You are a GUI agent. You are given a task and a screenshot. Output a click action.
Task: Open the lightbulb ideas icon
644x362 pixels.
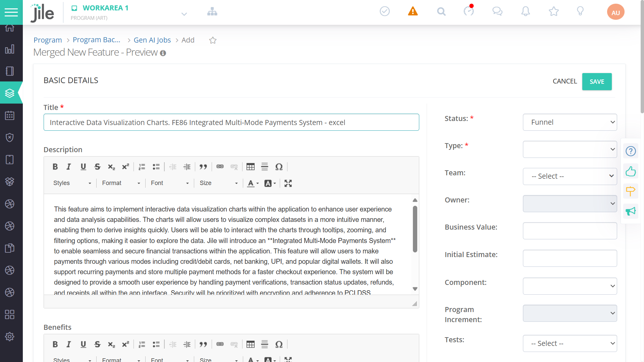[580, 11]
